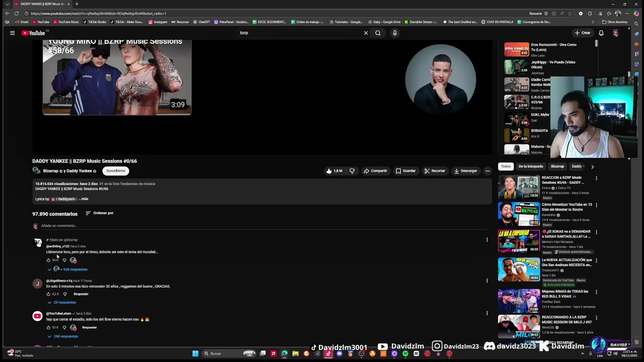
Task: Like the @YouTubeLatam comment
Action: pos(48,328)
